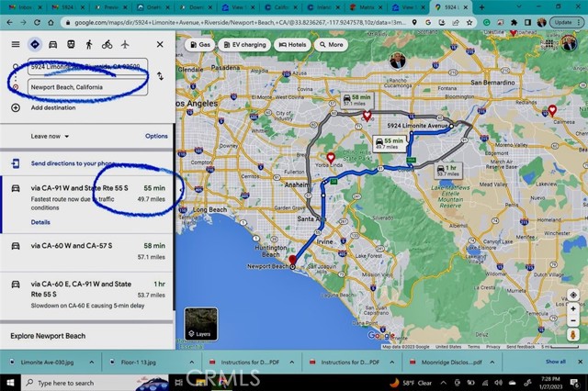Zoom out on the map
This screenshot has height=391, width=588.
click(x=573, y=321)
